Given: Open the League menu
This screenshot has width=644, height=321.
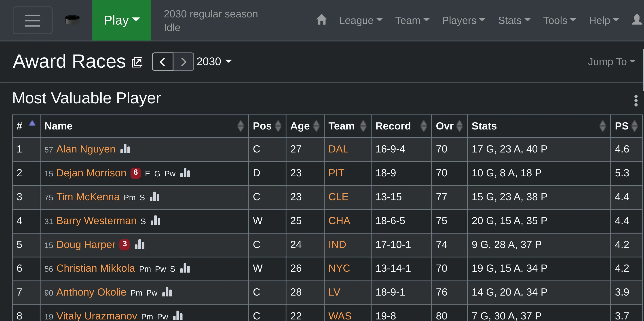Looking at the screenshot, I should [361, 20].
